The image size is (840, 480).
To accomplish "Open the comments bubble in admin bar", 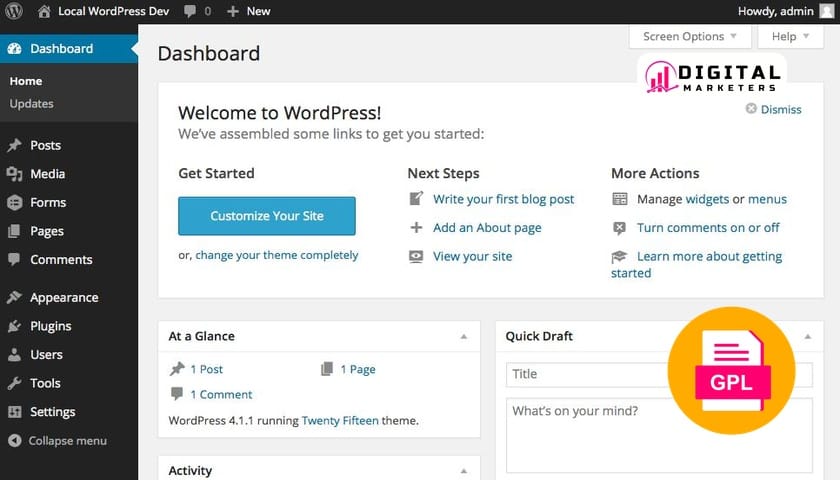I will [x=190, y=11].
